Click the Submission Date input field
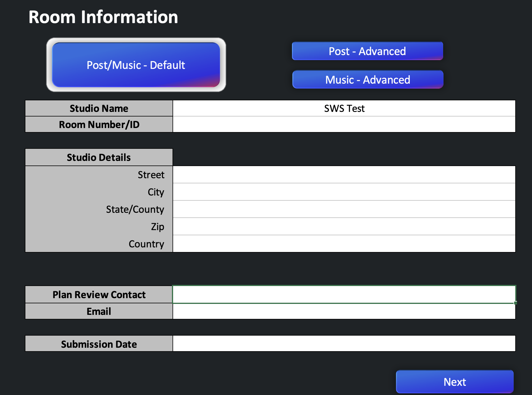The image size is (532, 395). tap(344, 344)
